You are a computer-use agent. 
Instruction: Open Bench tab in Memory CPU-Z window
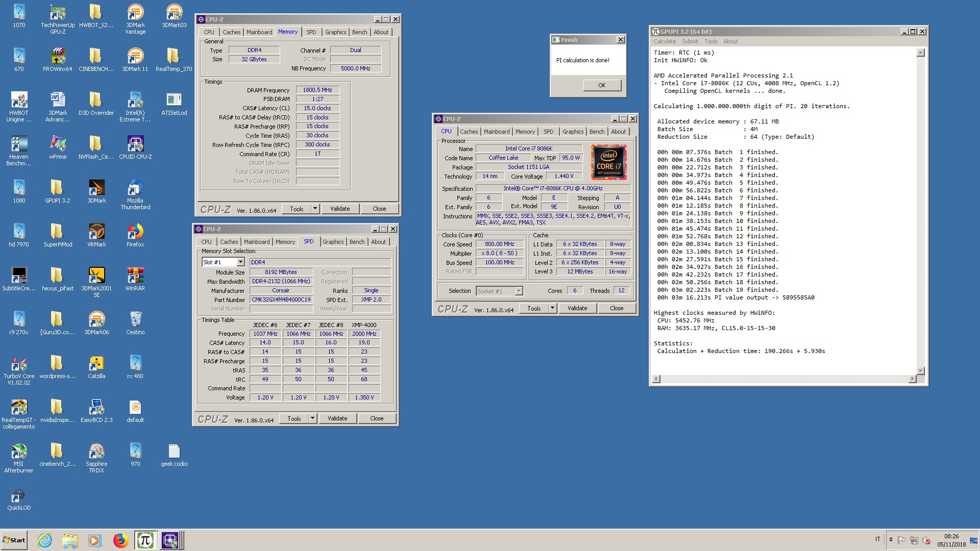pos(359,32)
